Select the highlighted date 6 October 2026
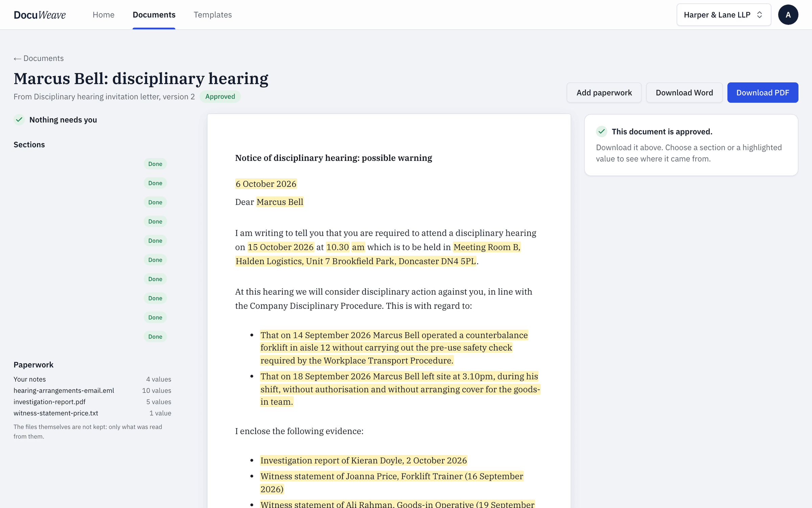This screenshot has height=508, width=812. click(x=266, y=184)
